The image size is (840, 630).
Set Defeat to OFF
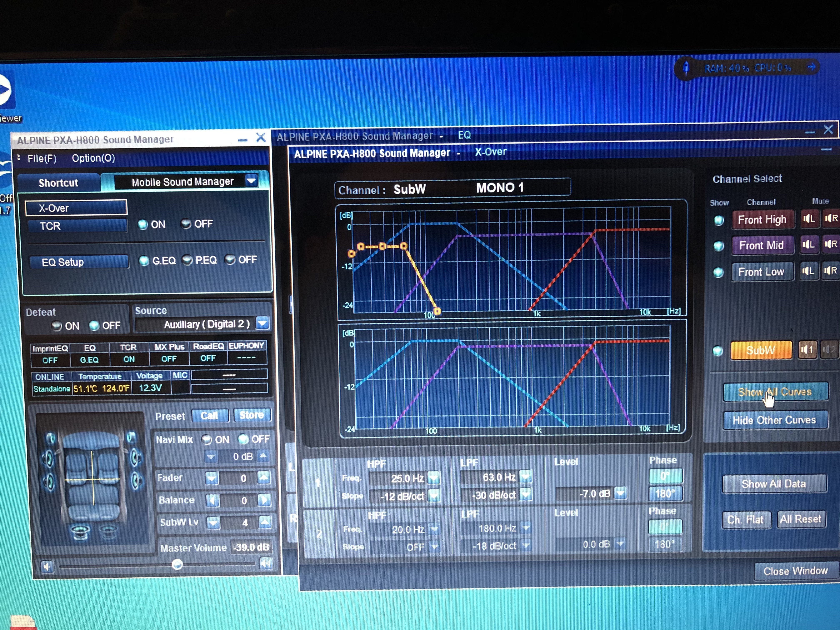pos(94,325)
